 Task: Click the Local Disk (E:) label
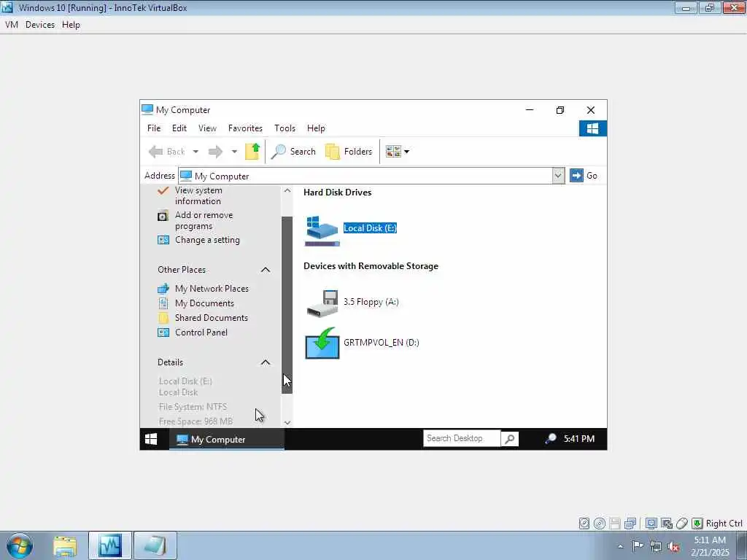tap(370, 228)
